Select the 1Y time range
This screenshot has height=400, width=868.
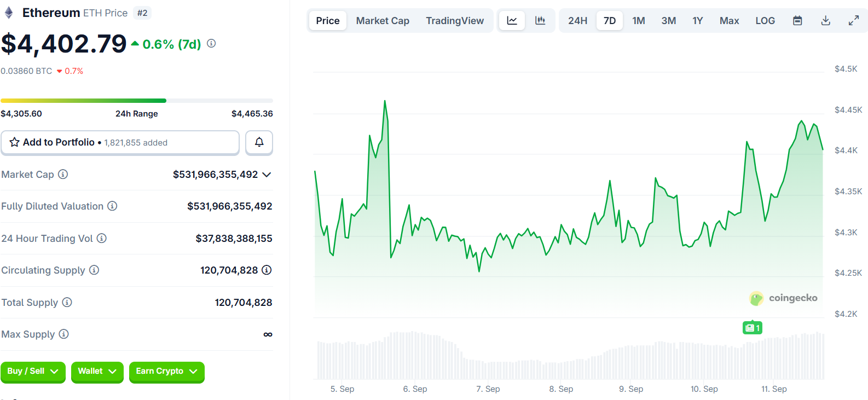[698, 21]
